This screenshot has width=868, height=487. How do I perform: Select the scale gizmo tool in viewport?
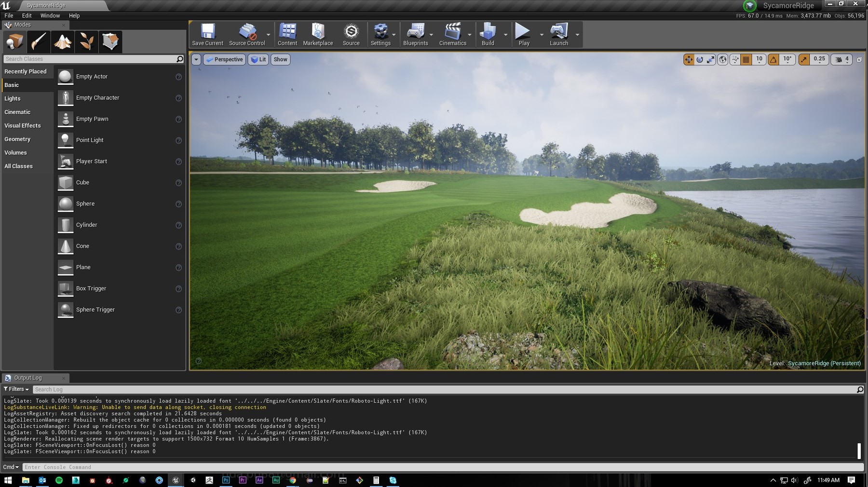click(711, 59)
